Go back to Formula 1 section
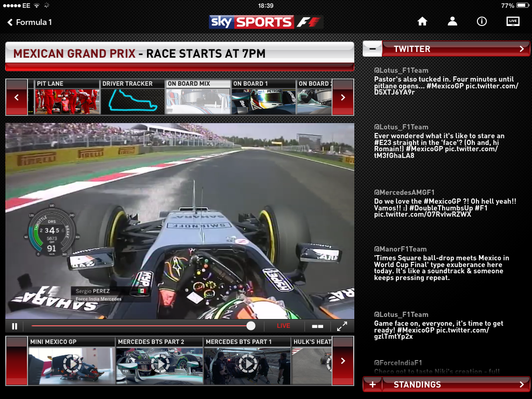Image resolution: width=532 pixels, height=399 pixels. coord(30,22)
